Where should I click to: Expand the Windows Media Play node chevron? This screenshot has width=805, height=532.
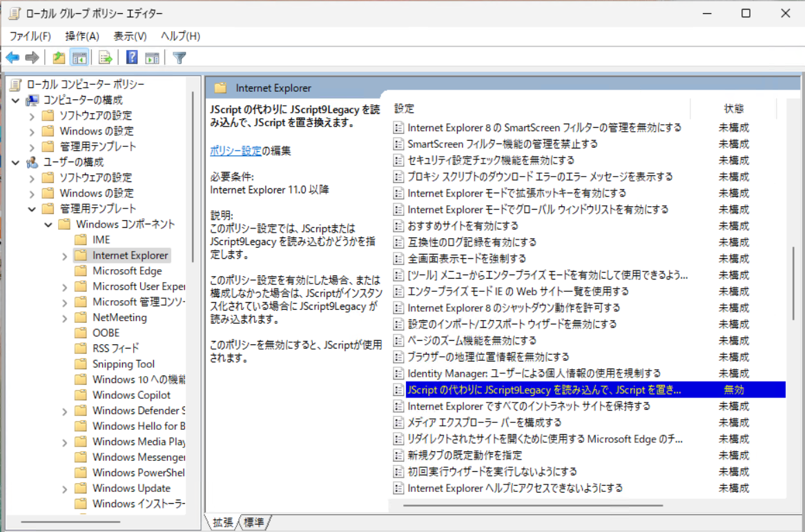[65, 442]
